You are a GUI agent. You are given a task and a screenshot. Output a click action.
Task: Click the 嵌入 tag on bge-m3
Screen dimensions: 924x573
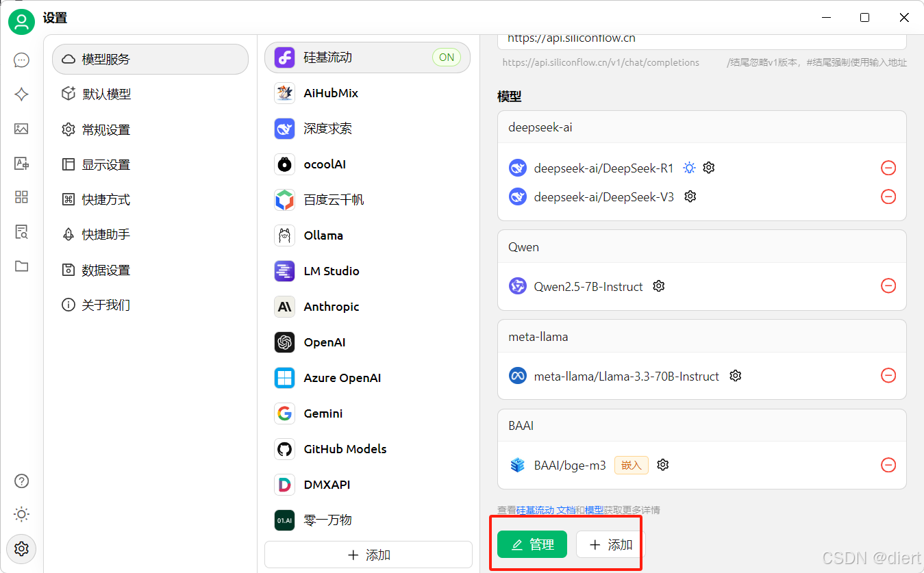pos(631,466)
